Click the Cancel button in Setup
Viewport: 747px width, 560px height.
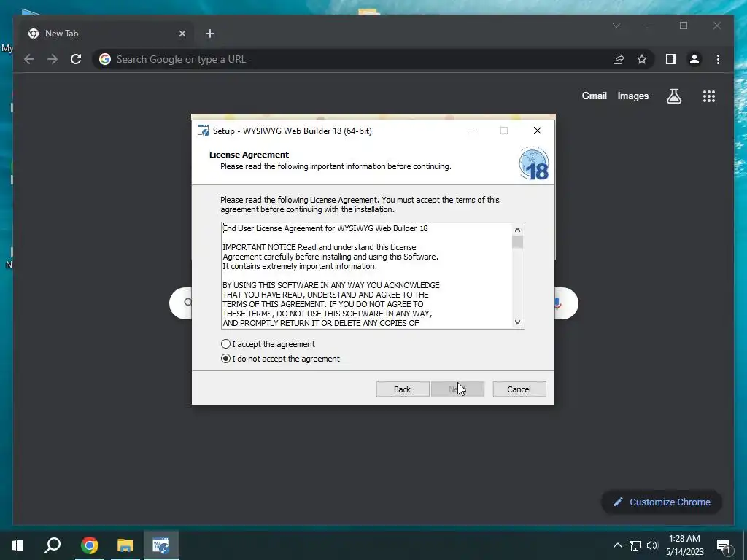tap(519, 389)
